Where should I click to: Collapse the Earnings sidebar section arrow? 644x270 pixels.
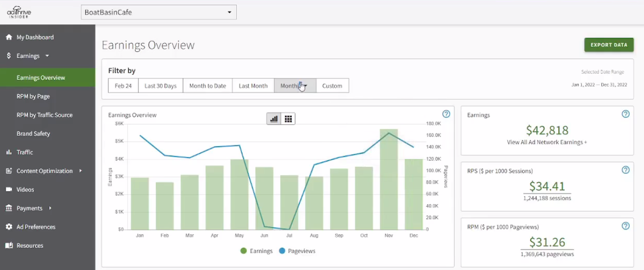[x=47, y=56]
